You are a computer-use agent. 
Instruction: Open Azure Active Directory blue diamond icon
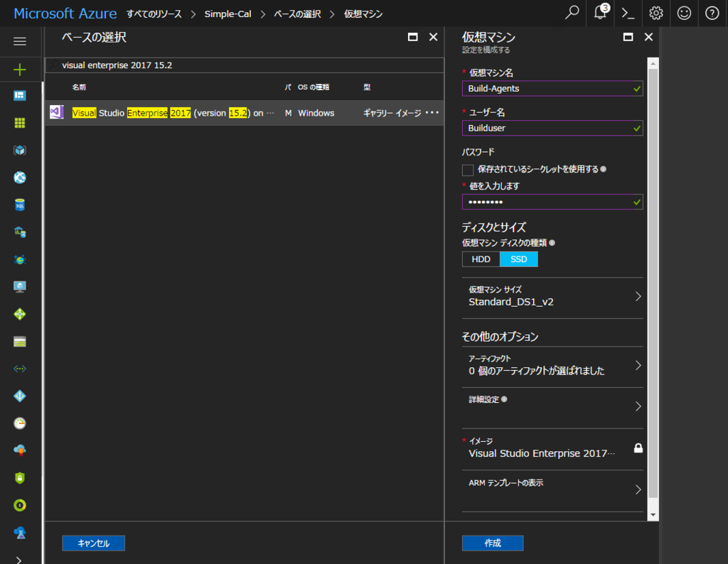point(19,396)
